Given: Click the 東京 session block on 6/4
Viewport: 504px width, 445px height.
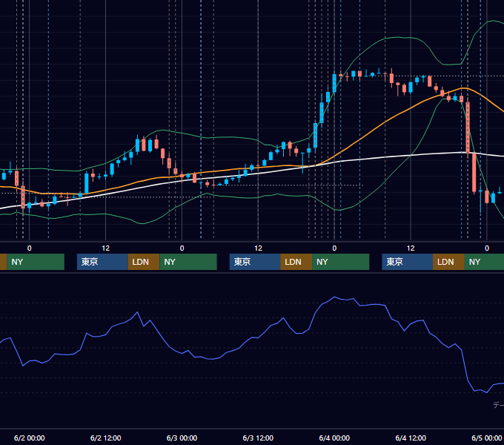Looking at the screenshot, I should tap(407, 262).
